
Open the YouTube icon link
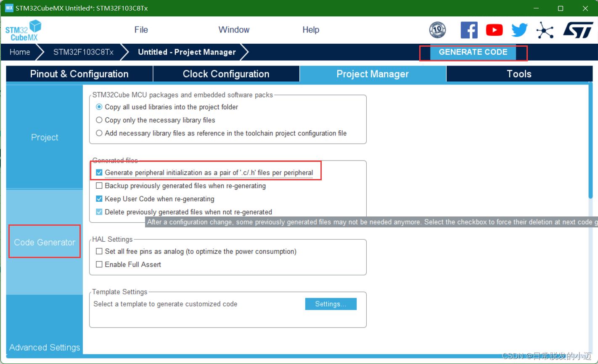coord(494,30)
